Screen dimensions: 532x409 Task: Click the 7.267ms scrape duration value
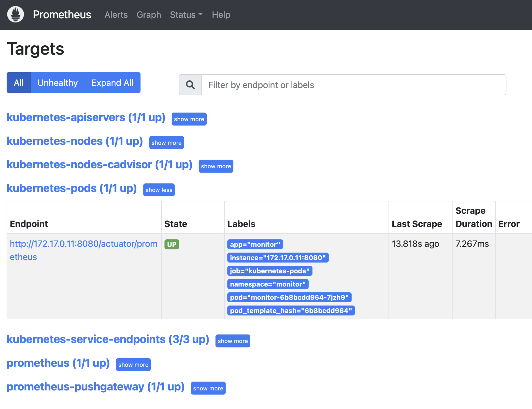472,244
